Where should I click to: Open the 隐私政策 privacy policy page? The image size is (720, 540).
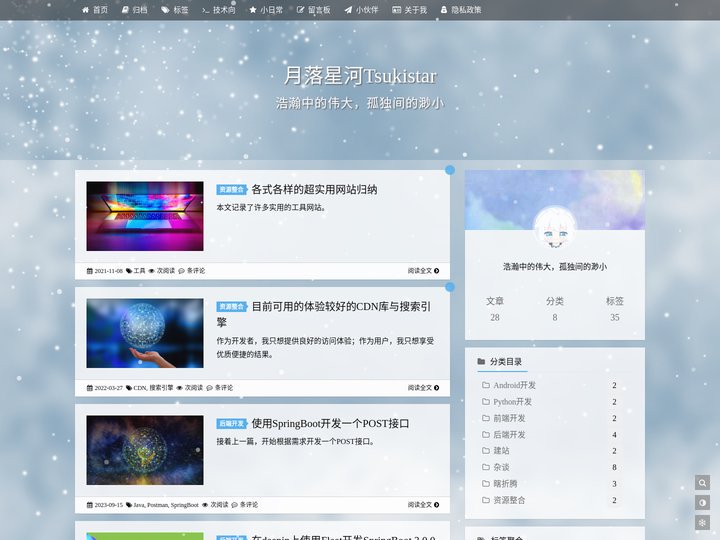(461, 10)
